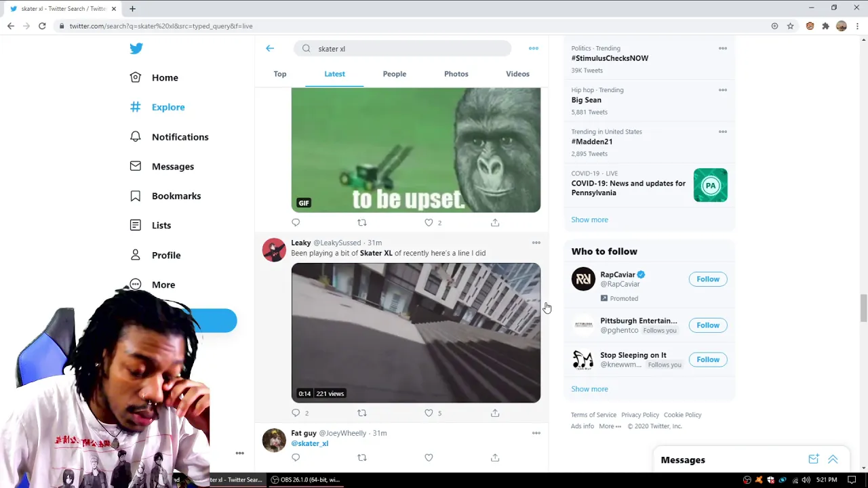This screenshot has width=868, height=488.
Task: Open the More sidebar menu
Action: tap(153, 285)
